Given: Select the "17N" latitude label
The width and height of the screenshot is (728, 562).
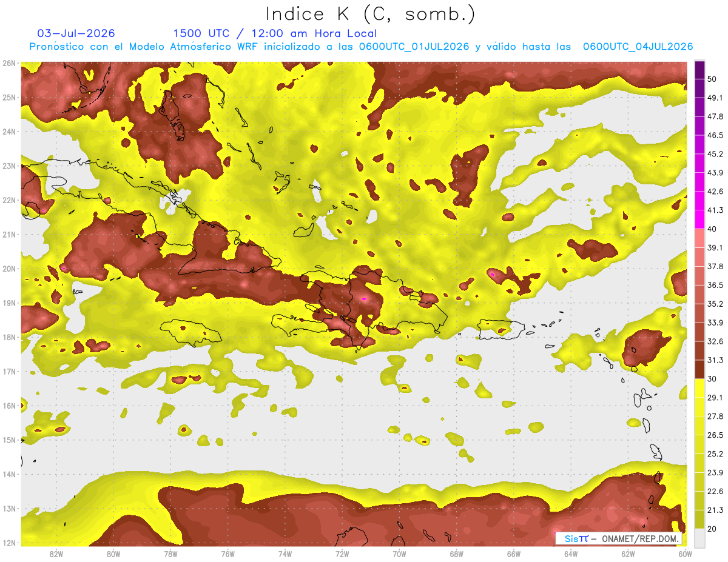Looking at the screenshot, I should point(8,371).
